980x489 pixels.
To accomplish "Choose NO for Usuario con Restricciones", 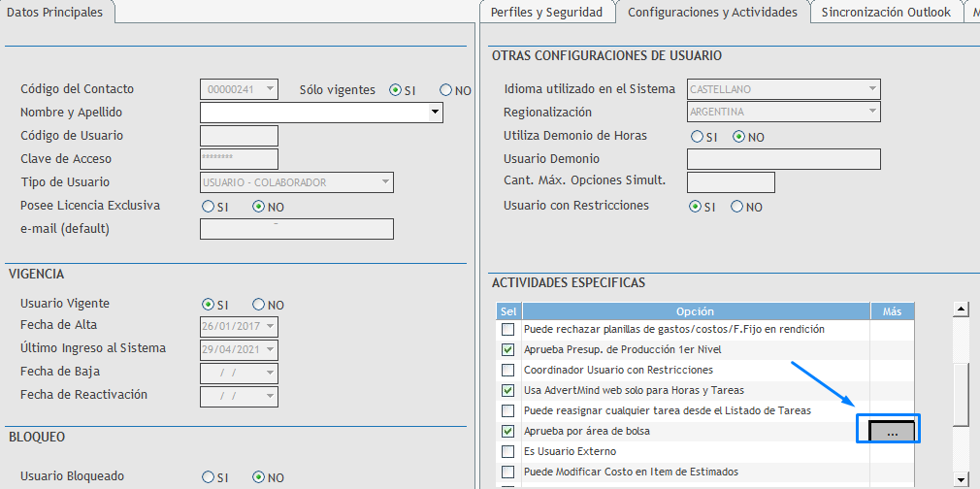I will click(x=737, y=207).
